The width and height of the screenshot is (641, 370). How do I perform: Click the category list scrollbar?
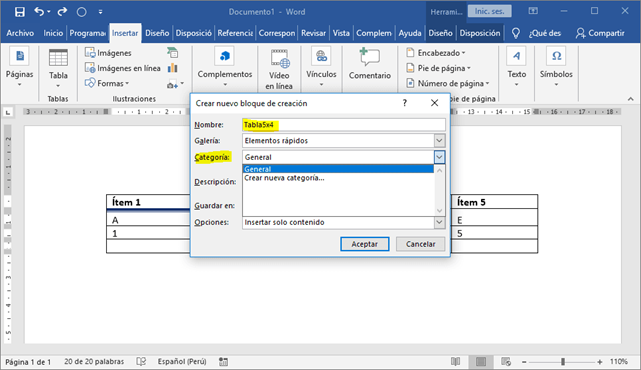439,190
